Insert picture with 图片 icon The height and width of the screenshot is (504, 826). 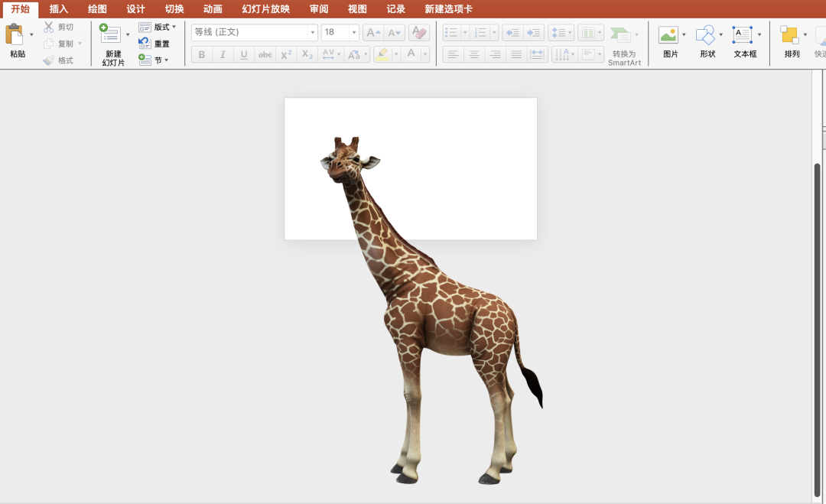click(x=668, y=35)
